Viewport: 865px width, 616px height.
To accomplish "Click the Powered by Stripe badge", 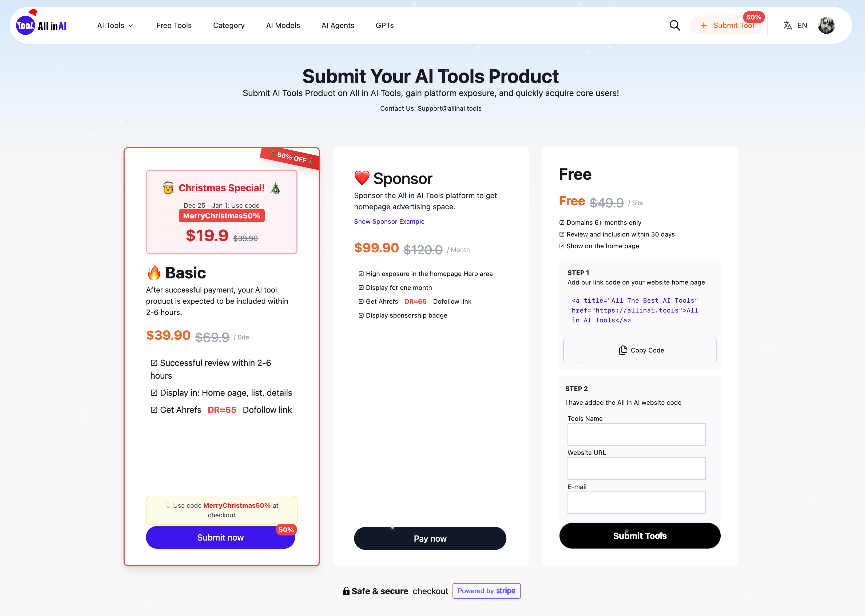I will 486,591.
